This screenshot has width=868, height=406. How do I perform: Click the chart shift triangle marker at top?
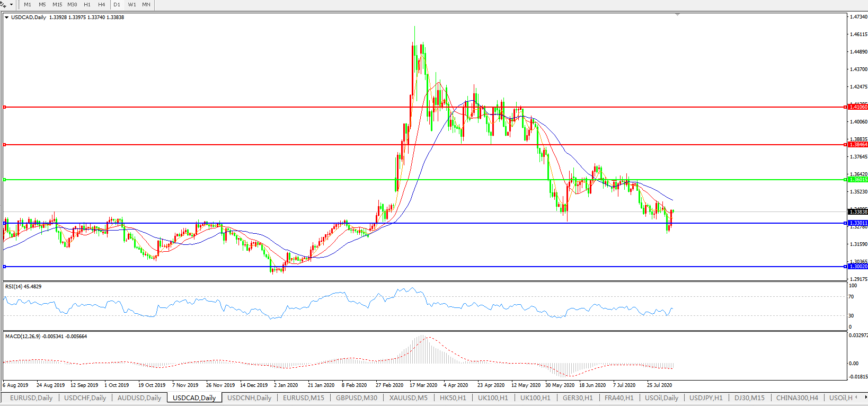(x=677, y=15)
